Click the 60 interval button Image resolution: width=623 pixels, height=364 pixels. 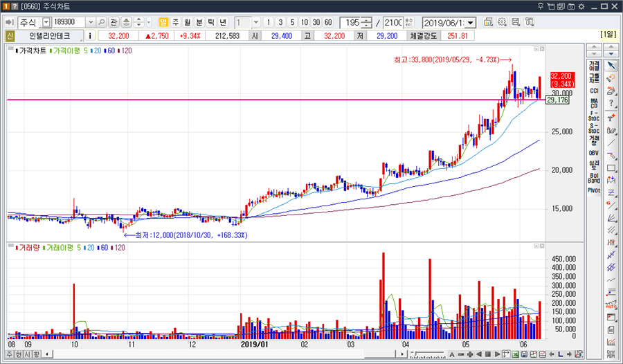[328, 22]
